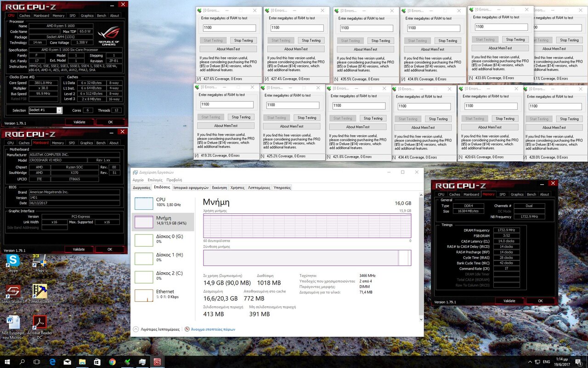Open the Mail app on the taskbar
This screenshot has width=588, height=368.
[x=67, y=362]
